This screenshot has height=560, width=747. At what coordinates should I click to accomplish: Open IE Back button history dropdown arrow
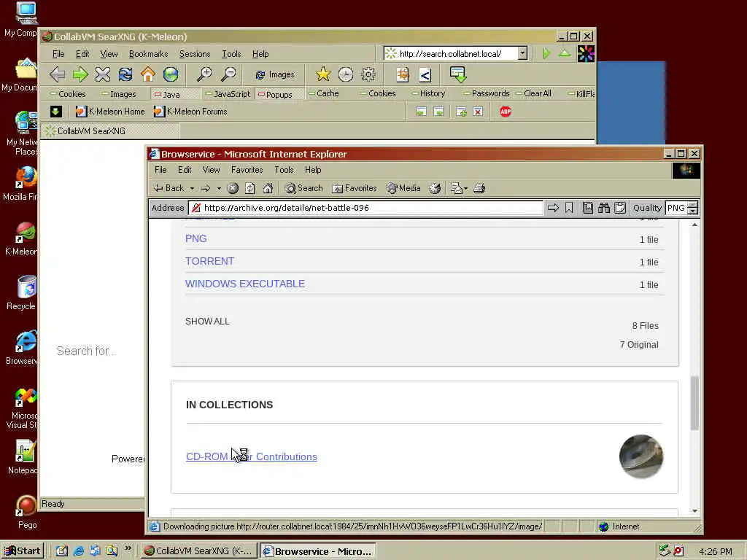coord(192,189)
